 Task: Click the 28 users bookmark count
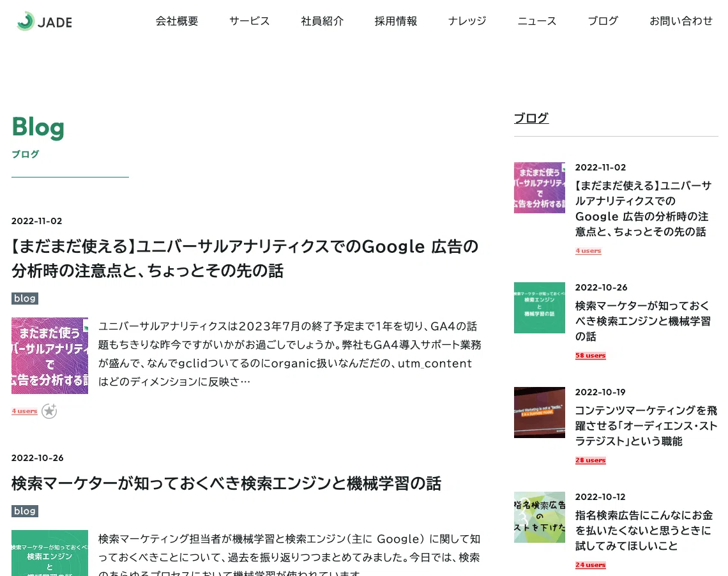(x=591, y=460)
